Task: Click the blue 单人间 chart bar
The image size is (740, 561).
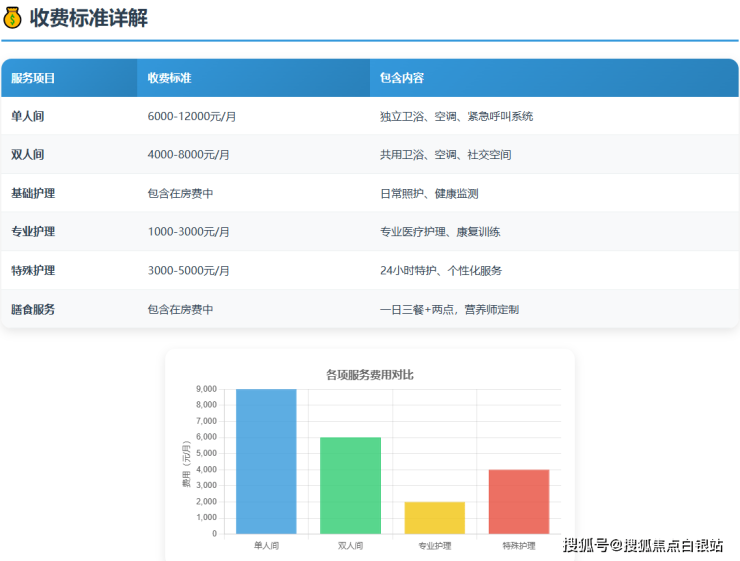Action: [266, 461]
